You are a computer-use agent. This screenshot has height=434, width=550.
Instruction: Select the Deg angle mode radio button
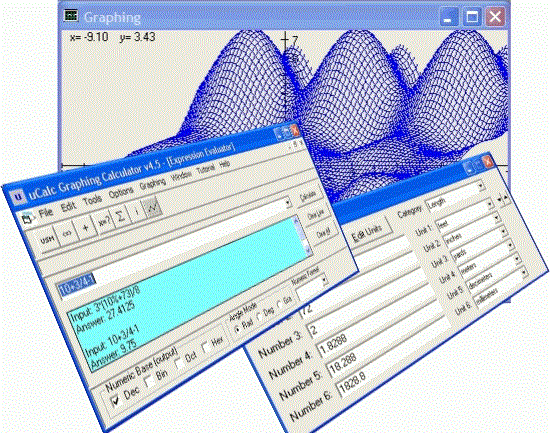(260, 316)
